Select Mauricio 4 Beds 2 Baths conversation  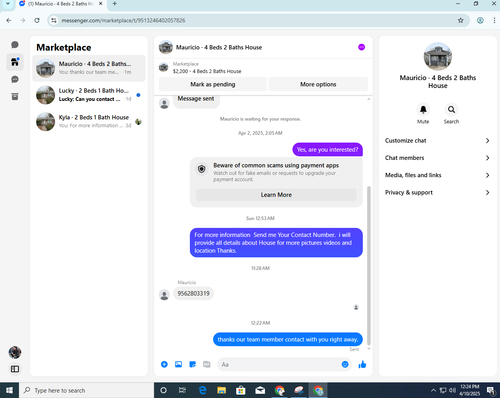click(89, 68)
